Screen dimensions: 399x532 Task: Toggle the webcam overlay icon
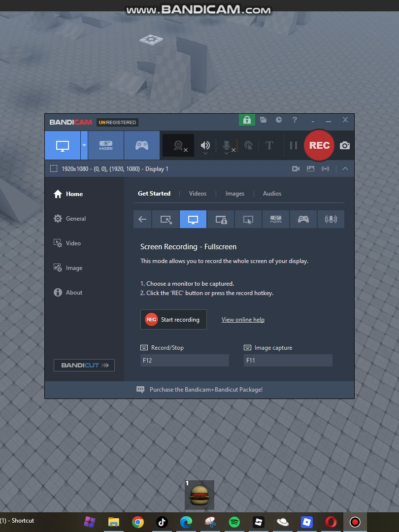click(x=178, y=145)
